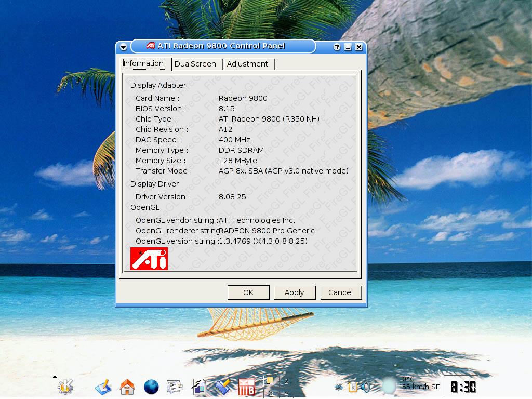Click the Apply button
Viewport: 532px width, 399px height.
coord(294,292)
